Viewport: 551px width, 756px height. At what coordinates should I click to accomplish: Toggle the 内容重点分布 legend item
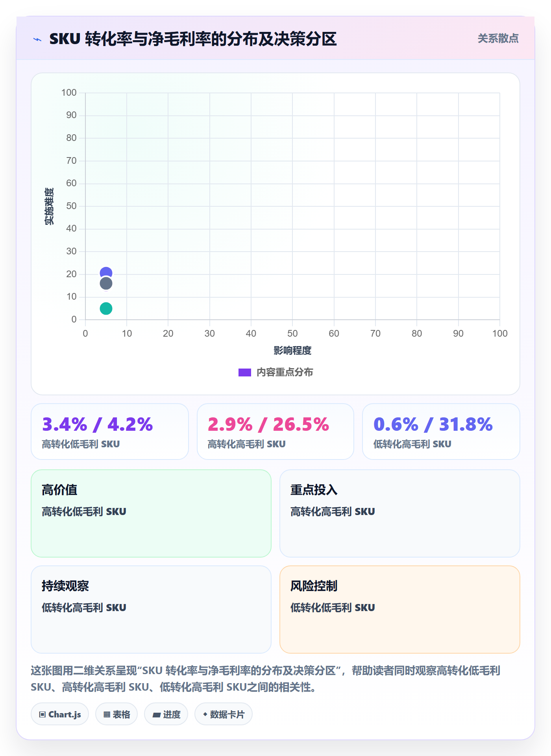pos(275,372)
